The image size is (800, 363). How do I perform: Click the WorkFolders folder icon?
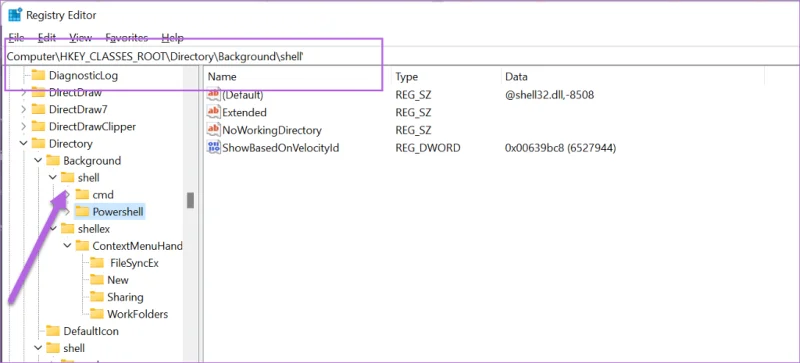[96, 314]
